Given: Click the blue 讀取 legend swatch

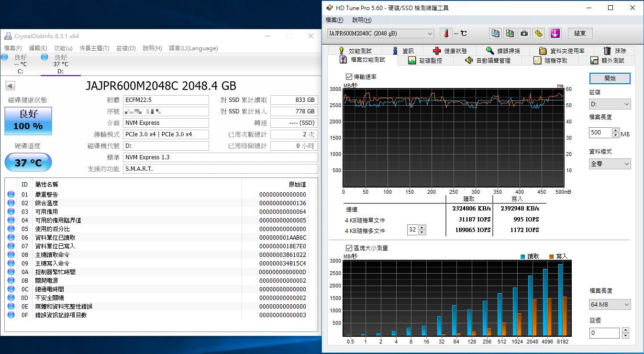Looking at the screenshot, I should pos(523,257).
